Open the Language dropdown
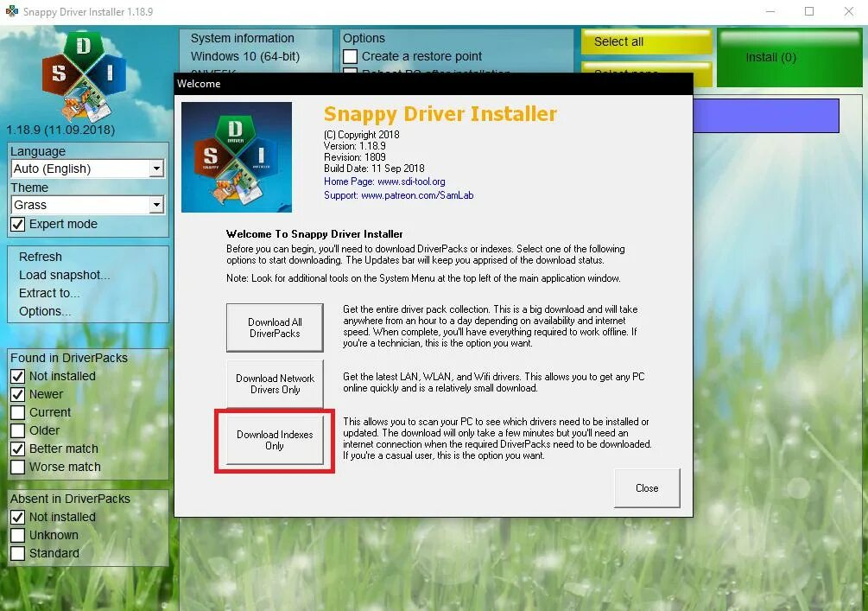This screenshot has width=868, height=611. click(87, 169)
